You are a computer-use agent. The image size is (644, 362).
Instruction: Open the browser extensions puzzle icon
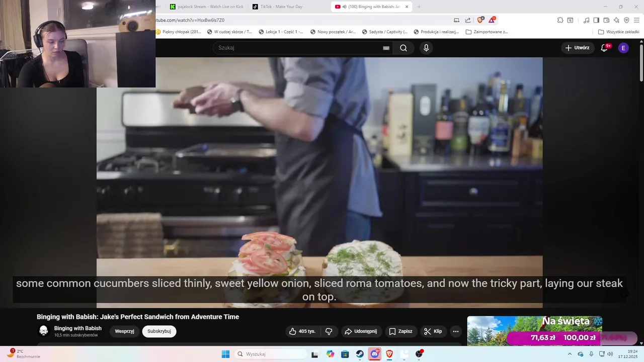(x=560, y=20)
